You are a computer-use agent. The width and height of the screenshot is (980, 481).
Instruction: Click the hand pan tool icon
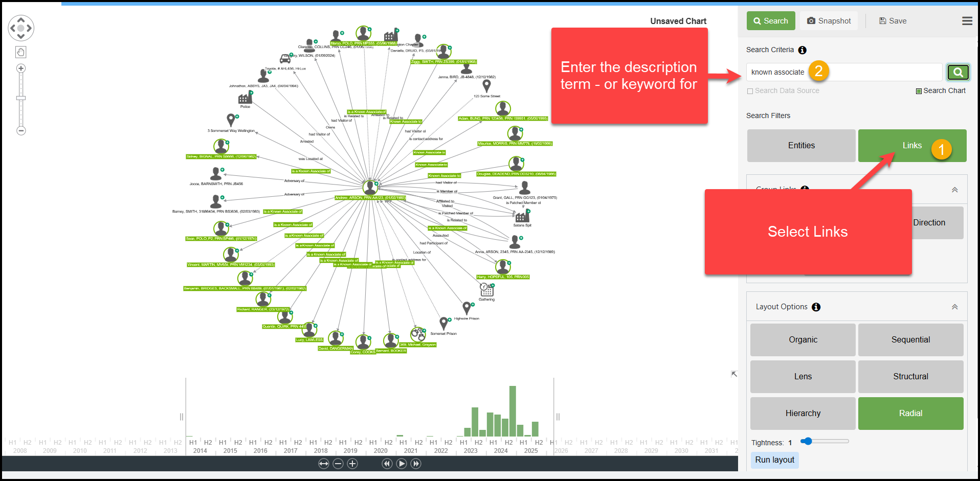tap(20, 52)
